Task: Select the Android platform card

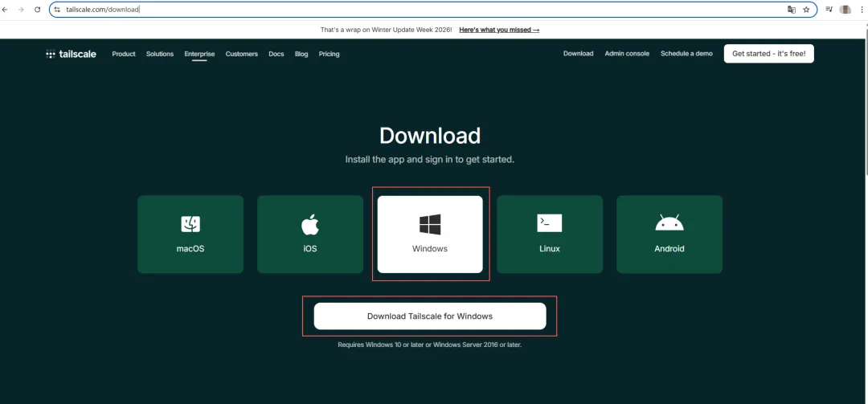Action: [669, 234]
